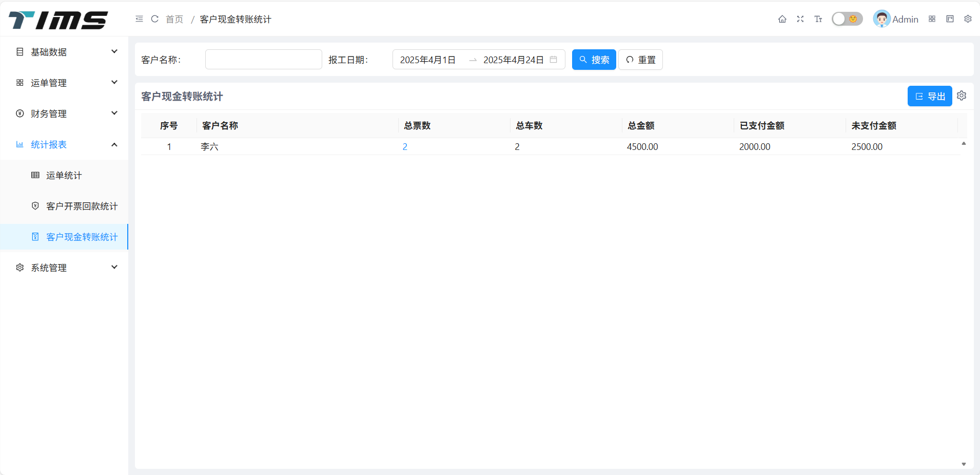
Task: Click the 重置 reset button
Action: 640,60
